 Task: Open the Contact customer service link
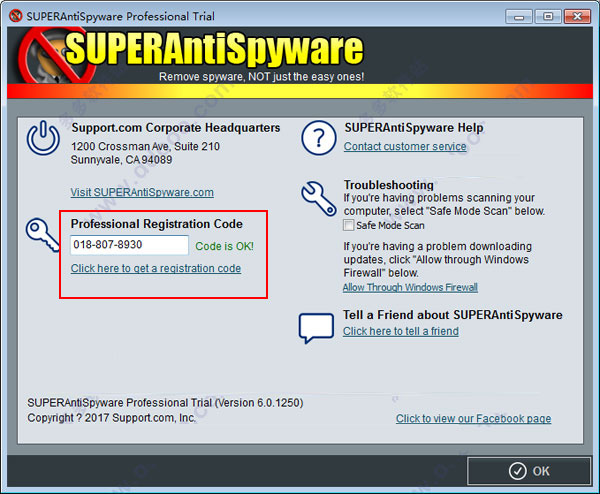point(405,147)
